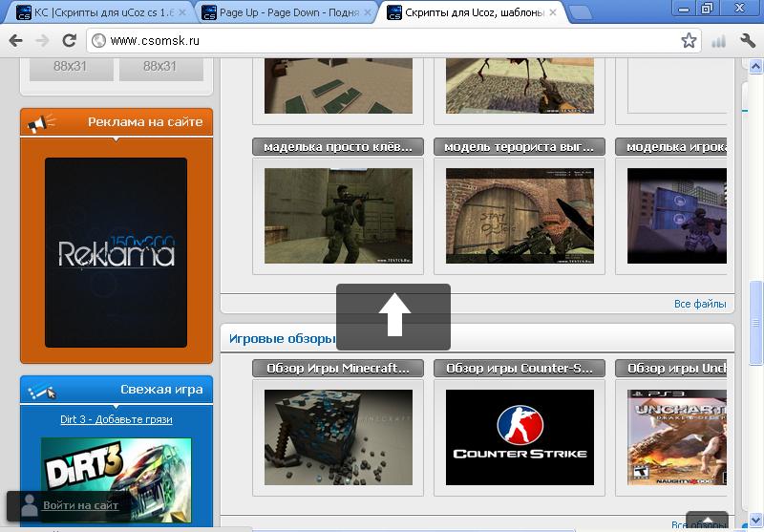Click the first 88x31 banner placeholder
Screen dimensions: 764x532
point(71,69)
